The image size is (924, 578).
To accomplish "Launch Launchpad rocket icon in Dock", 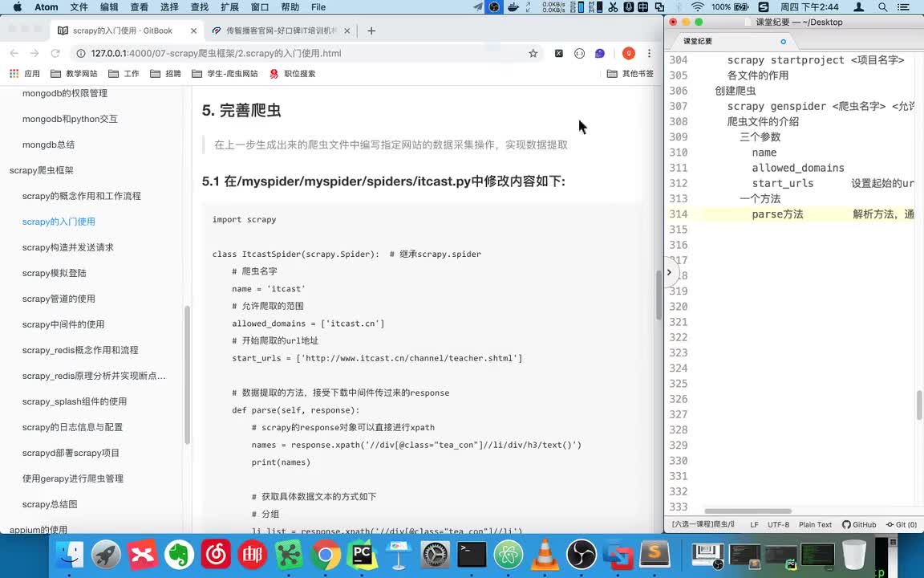I will point(106,555).
